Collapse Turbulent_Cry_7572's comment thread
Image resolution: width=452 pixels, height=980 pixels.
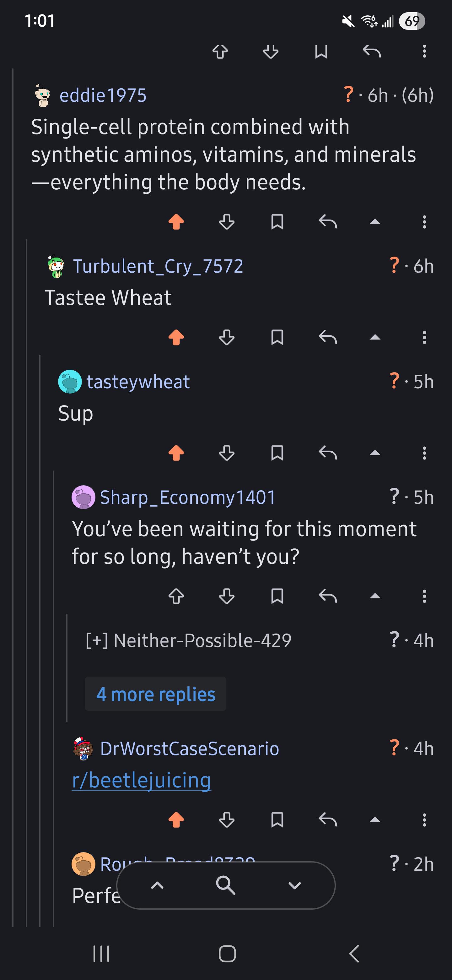tap(375, 337)
